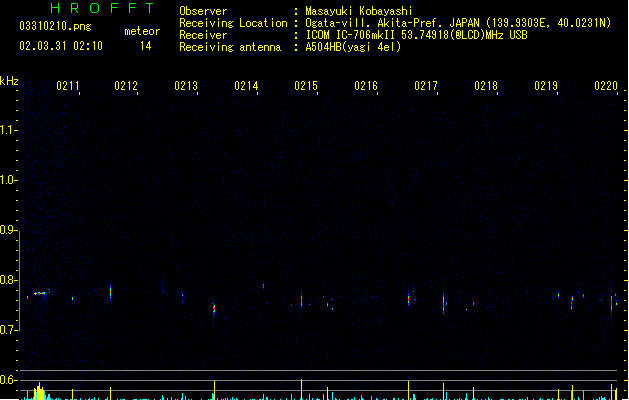Click the 0211 time marker
This screenshot has height=400, width=629.
[x=68, y=86]
